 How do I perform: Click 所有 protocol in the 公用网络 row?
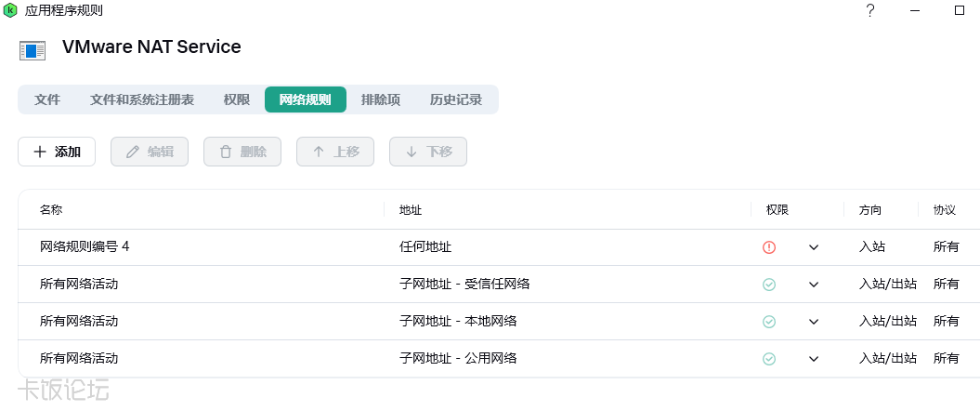[947, 359]
